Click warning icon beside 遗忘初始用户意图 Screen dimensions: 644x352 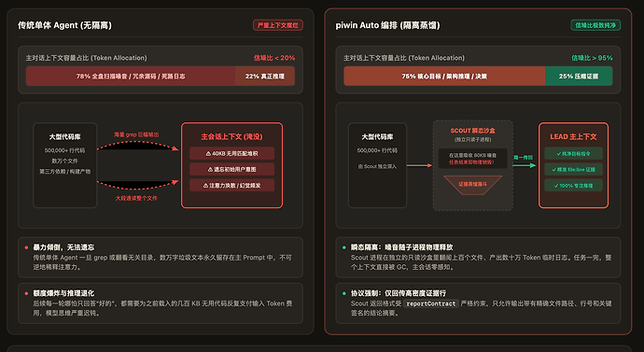coord(210,169)
